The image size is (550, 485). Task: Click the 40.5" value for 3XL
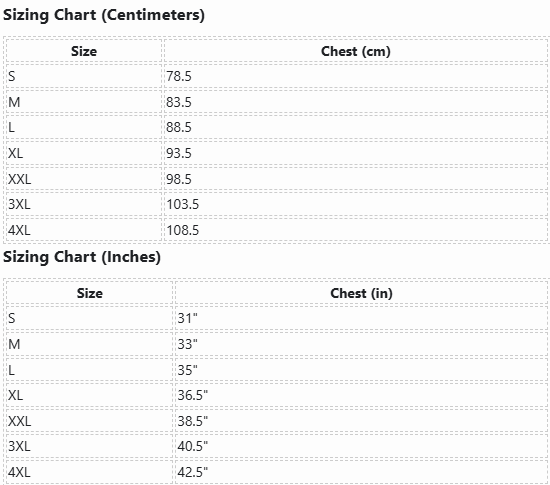coord(361,446)
